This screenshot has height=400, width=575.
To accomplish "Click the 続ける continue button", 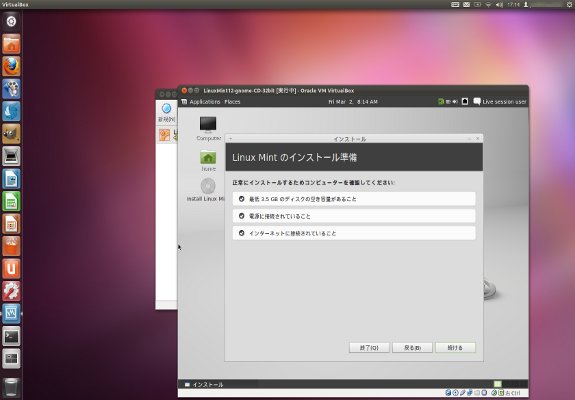I will coord(455,348).
